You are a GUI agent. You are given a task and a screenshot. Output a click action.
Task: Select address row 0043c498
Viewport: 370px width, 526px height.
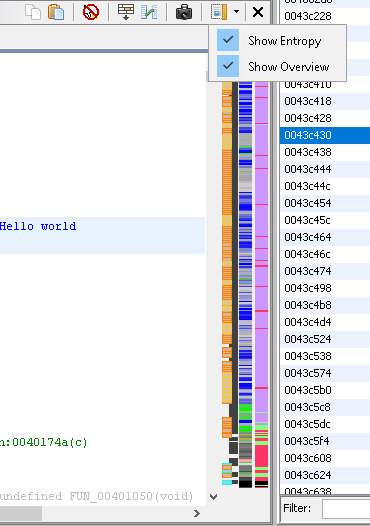[325, 288]
